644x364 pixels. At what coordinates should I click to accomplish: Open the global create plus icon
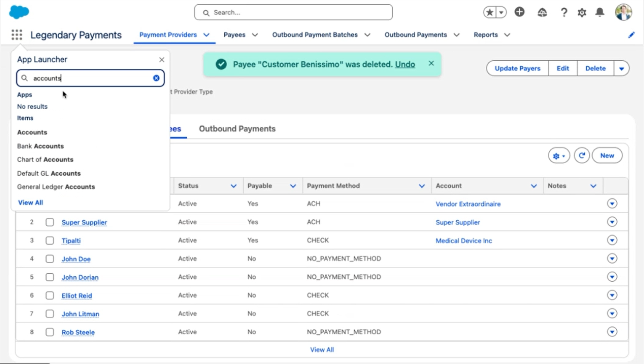click(x=520, y=12)
